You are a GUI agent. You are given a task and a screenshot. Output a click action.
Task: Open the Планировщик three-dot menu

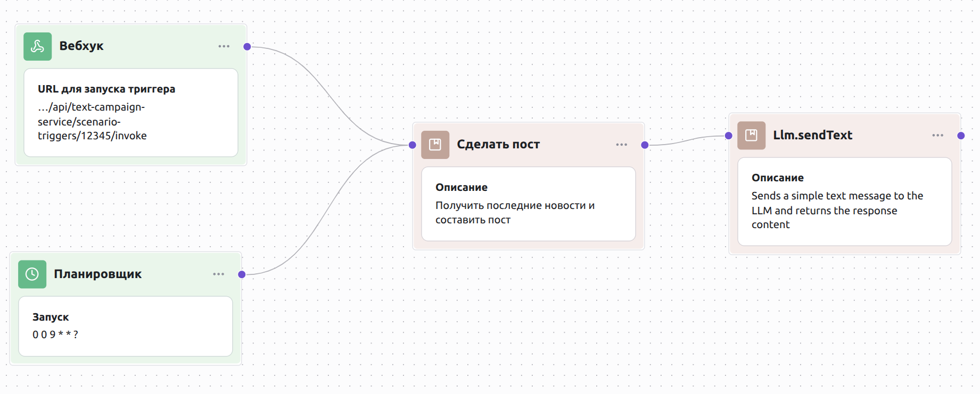(x=218, y=274)
